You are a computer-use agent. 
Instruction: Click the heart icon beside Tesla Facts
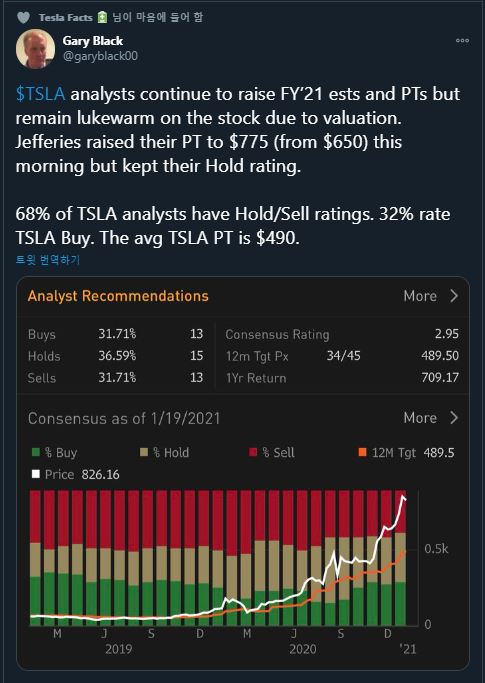point(23,17)
